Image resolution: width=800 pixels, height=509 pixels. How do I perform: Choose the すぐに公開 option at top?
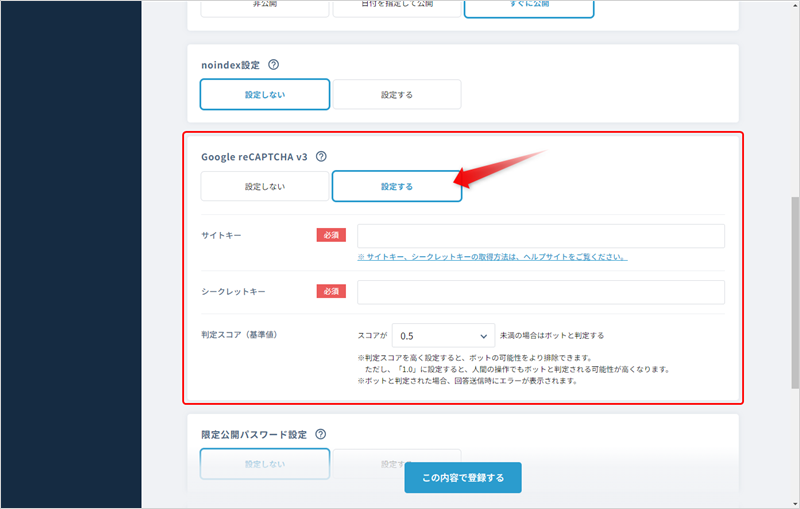529,7
